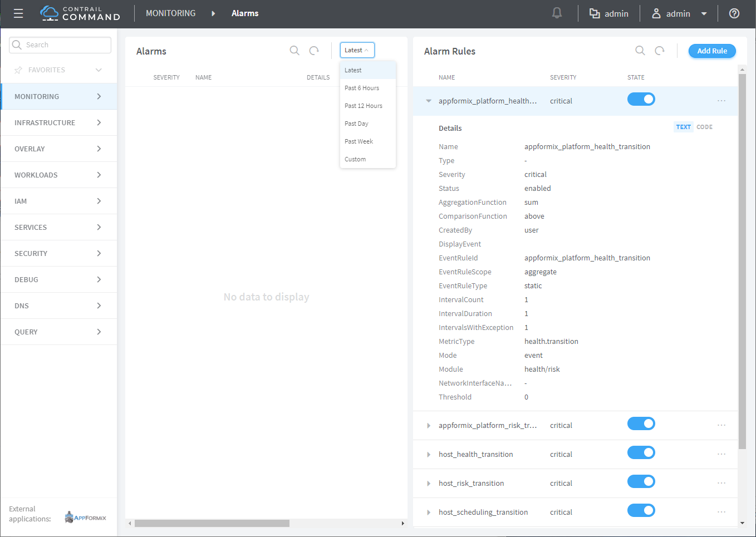
Task: Click the Alarm Rules scrollbar down arrow
Action: click(742, 523)
